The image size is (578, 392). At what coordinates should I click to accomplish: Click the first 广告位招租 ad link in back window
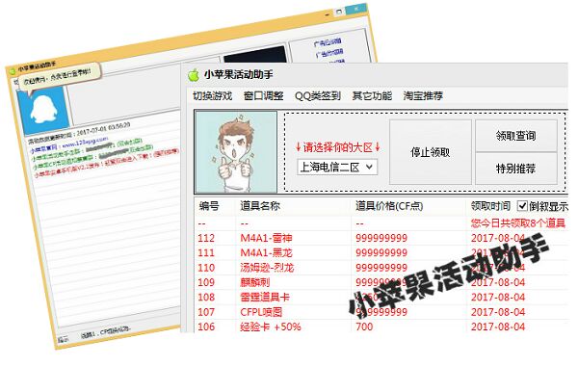coord(328,42)
